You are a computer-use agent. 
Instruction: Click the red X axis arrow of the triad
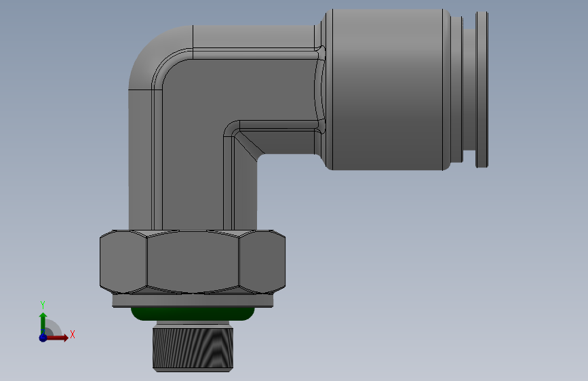[x=58, y=338]
